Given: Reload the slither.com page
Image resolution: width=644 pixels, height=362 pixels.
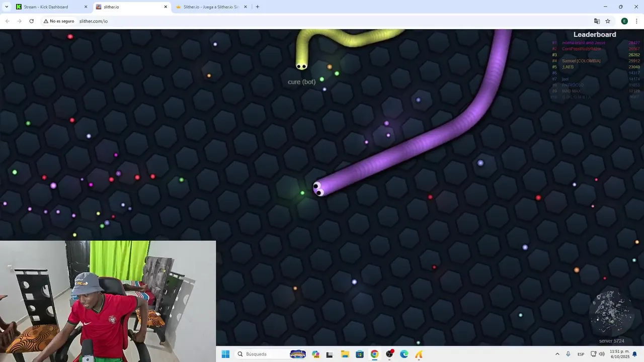Looking at the screenshot, I should pos(31,21).
